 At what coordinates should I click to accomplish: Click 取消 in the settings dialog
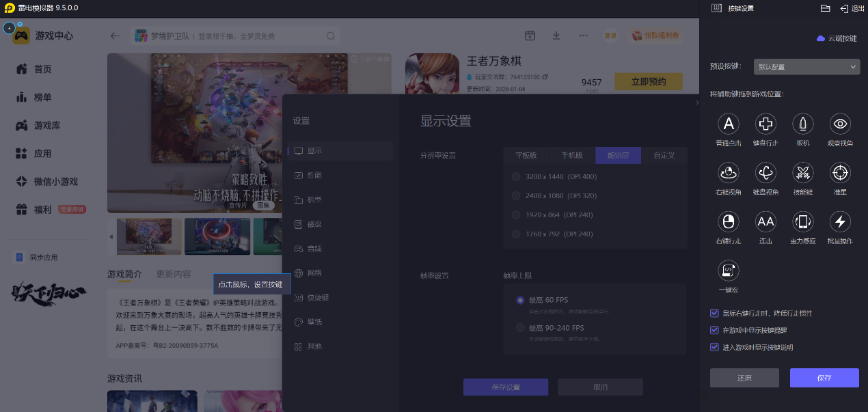click(x=600, y=387)
